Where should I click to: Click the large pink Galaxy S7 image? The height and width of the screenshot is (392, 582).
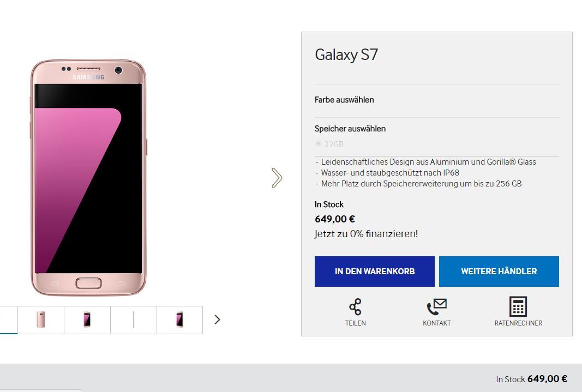point(88,178)
